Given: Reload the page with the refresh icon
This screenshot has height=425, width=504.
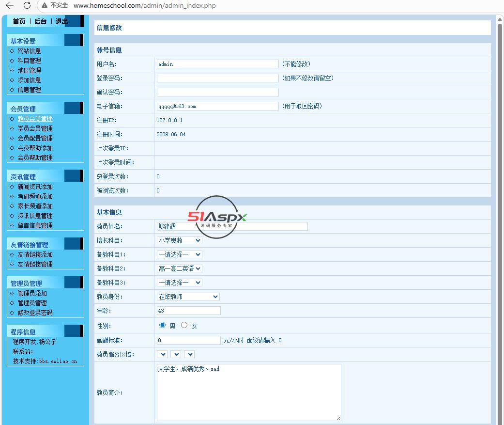Looking at the screenshot, I should click(x=27, y=5).
